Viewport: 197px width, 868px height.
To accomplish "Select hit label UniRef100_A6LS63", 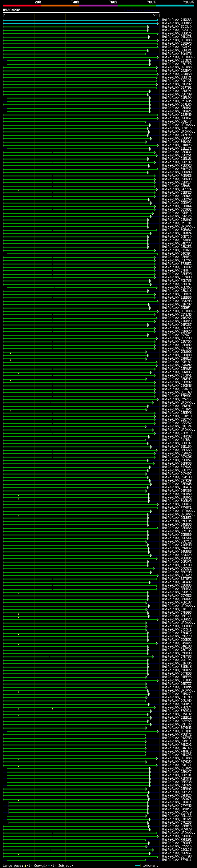I will point(177,450).
